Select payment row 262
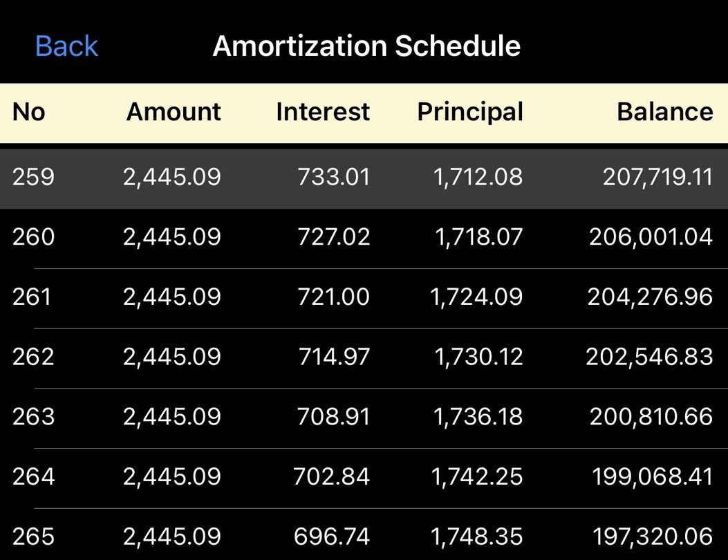This screenshot has width=728, height=560. click(x=364, y=356)
